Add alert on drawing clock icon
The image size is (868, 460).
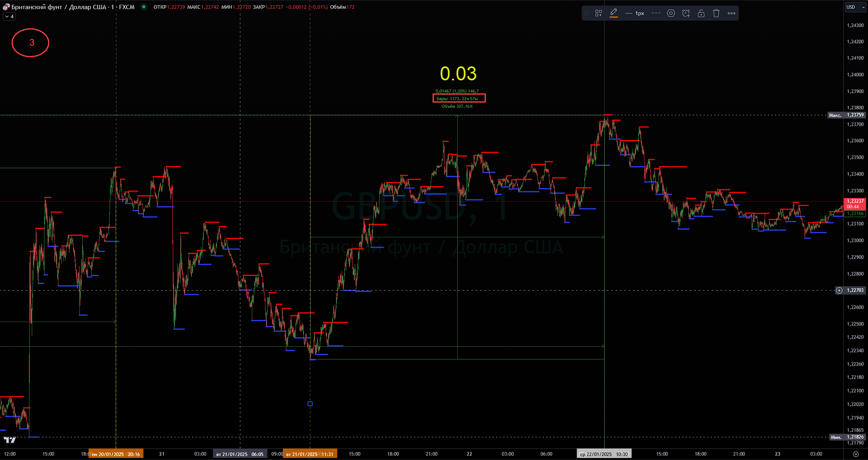686,13
